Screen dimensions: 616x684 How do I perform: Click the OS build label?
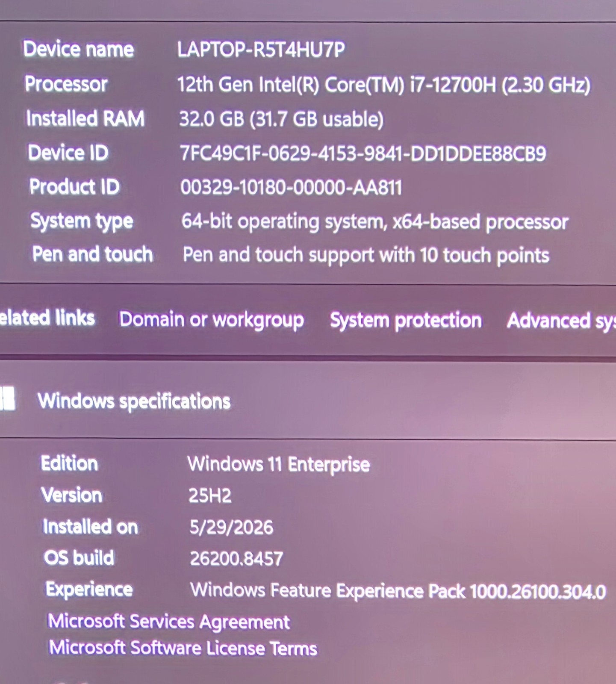pos(79,557)
